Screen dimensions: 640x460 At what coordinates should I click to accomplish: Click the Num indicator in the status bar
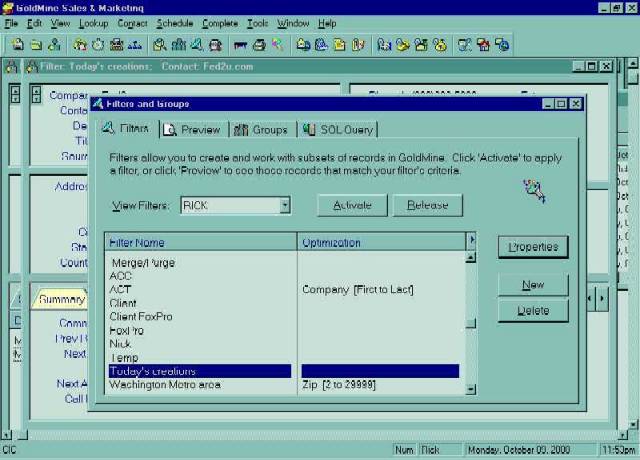pos(404,450)
